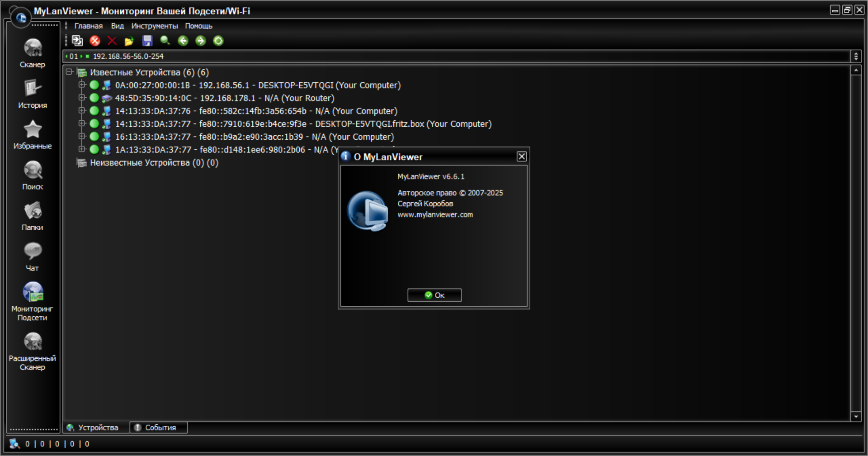Click the red X delete toolbar icon

tap(112, 41)
